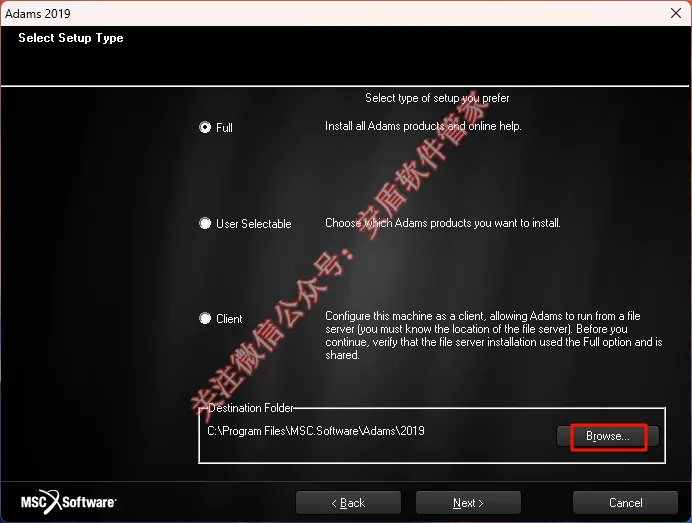Click the 'Adams 2019' window title

(x=38, y=14)
